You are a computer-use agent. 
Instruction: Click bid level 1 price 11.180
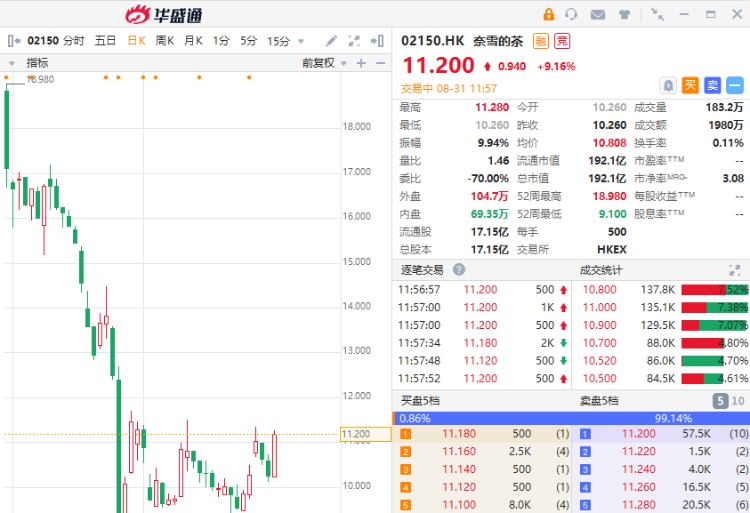459,434
